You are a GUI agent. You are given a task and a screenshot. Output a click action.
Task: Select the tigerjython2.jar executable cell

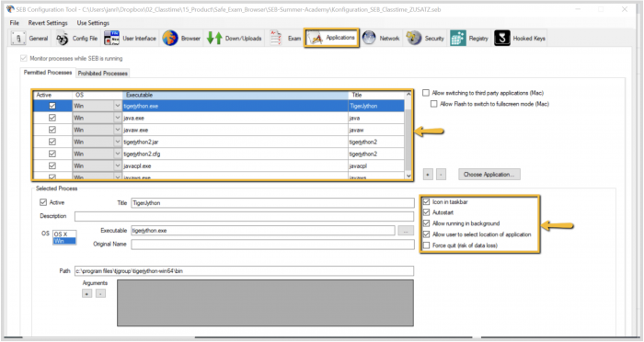[x=236, y=142]
